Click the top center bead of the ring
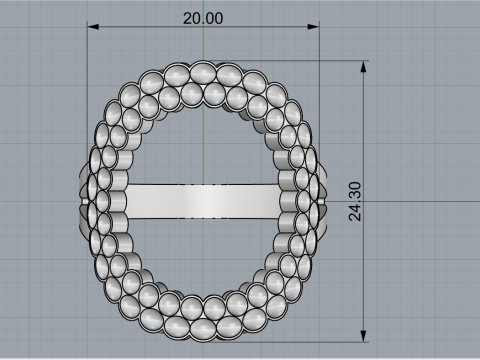 point(203,72)
